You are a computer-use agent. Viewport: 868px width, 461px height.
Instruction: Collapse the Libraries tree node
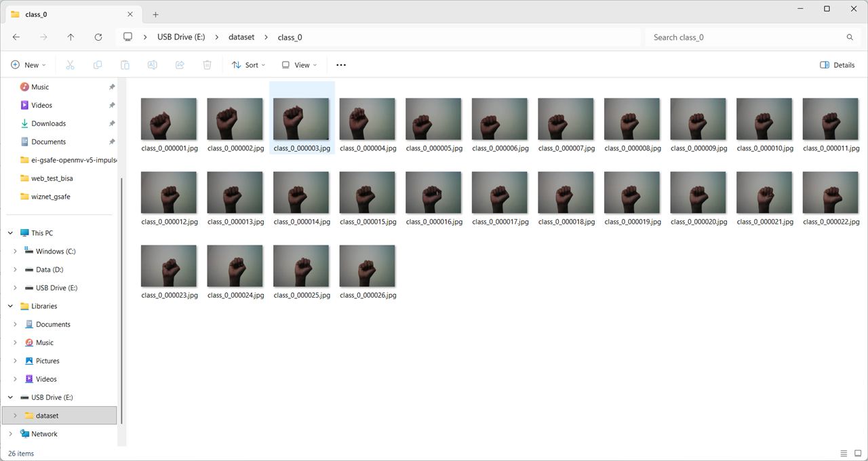10,306
